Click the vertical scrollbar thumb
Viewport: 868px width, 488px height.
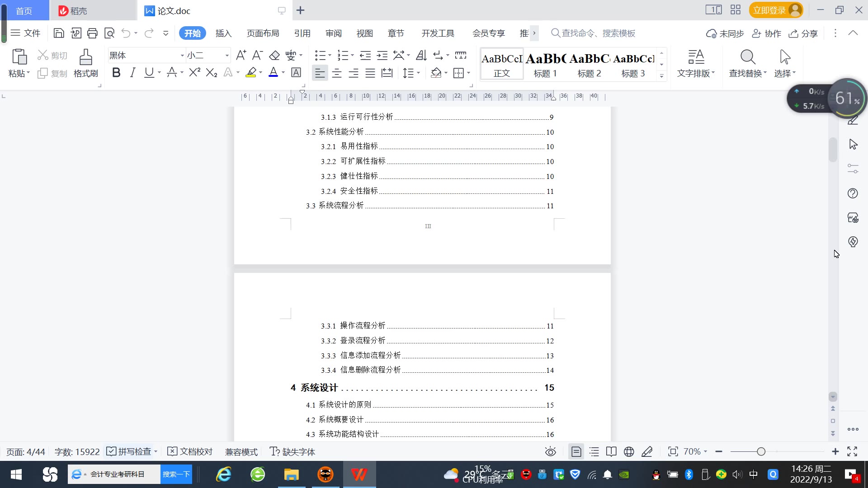point(833,150)
